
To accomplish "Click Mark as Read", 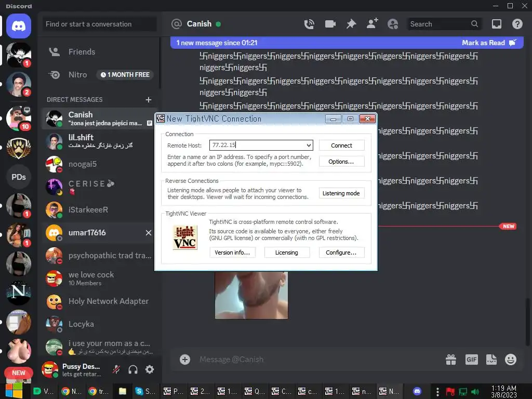I will (x=488, y=43).
